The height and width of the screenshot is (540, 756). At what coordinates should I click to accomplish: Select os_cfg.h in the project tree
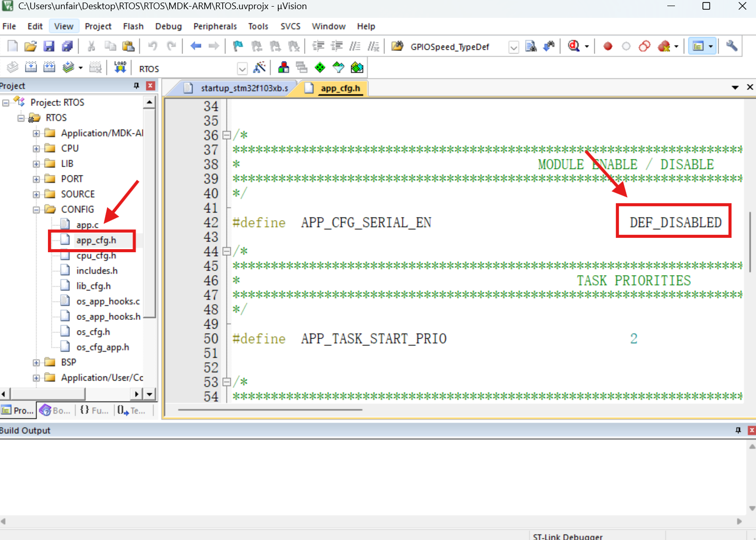coord(93,332)
